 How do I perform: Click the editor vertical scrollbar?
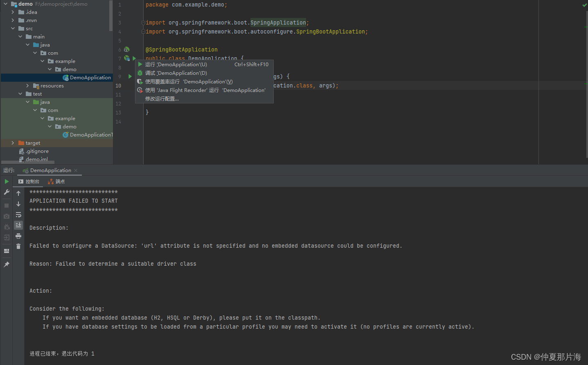[x=586, y=84]
